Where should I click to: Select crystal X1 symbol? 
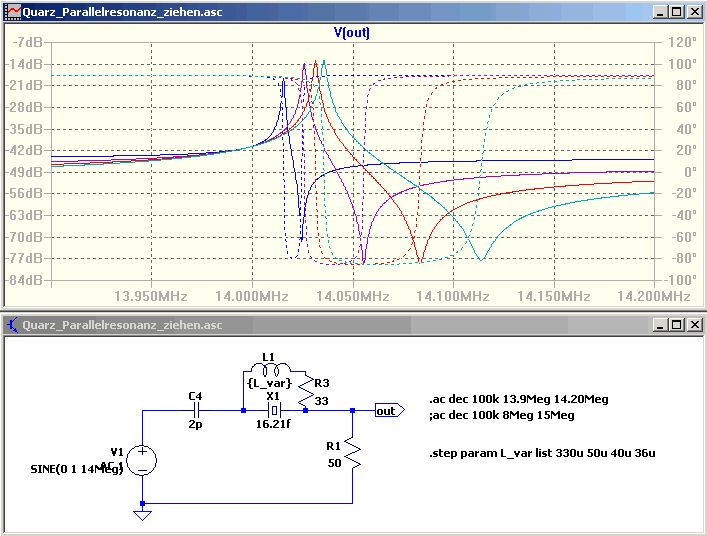point(274,410)
